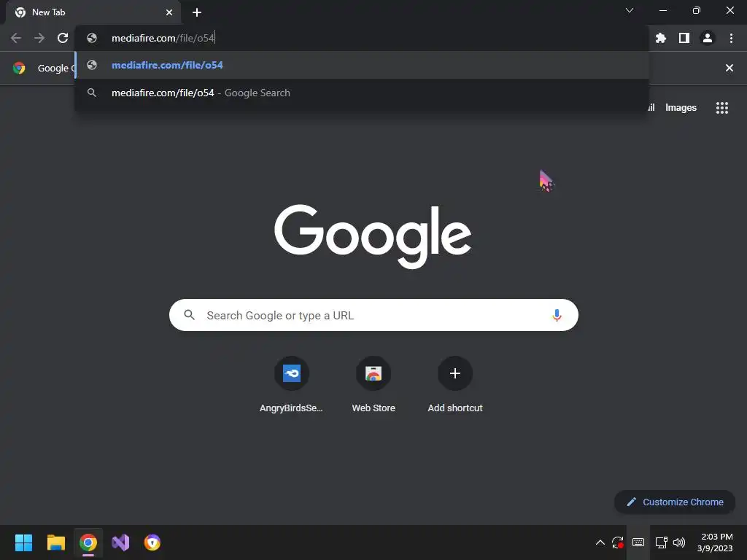The width and height of the screenshot is (747, 560).
Task: Go back using the back arrow
Action: coord(16,38)
